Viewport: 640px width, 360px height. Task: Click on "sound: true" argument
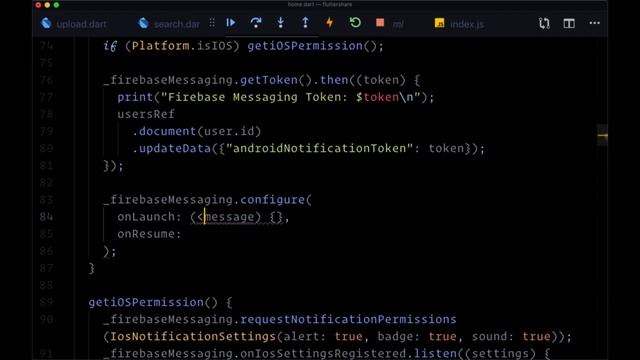[511, 336]
